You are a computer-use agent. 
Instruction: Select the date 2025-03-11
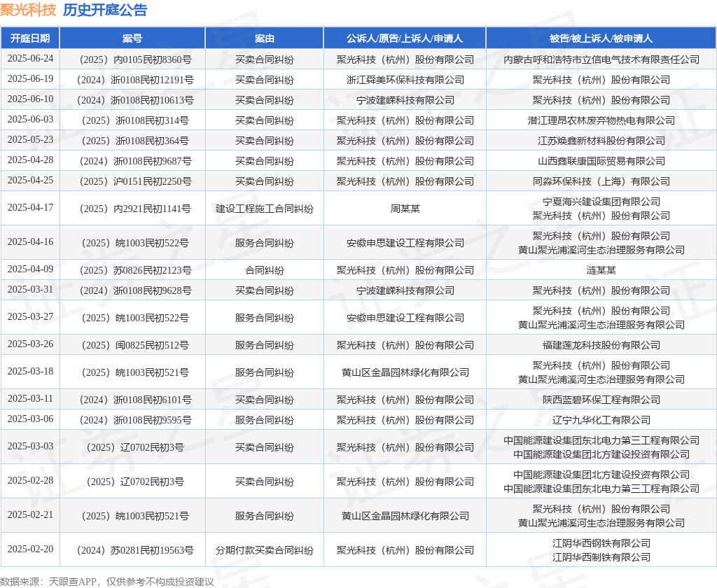(30, 399)
